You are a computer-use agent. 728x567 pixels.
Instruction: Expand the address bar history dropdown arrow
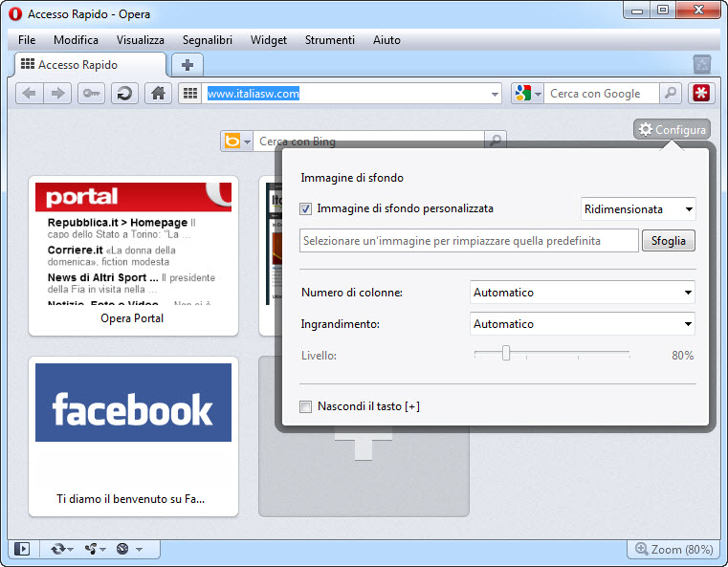coord(495,95)
